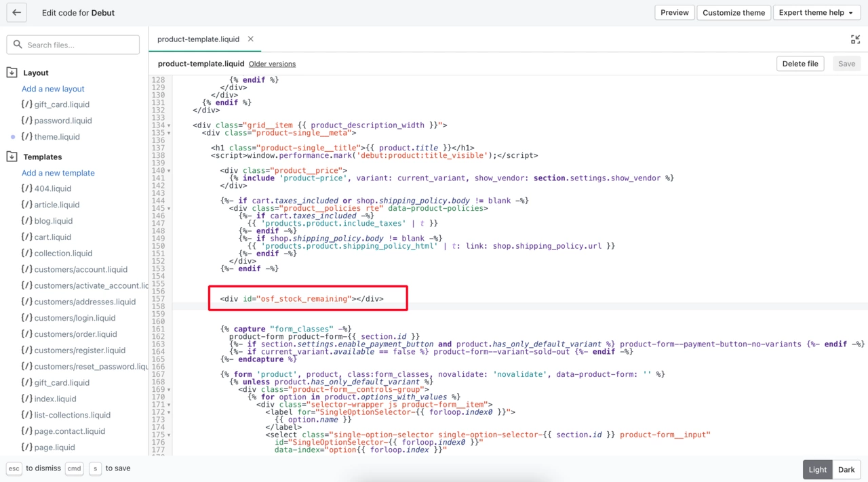Open gift_card.liquid under Layout
Image resolution: width=868 pixels, height=482 pixels.
(x=62, y=104)
